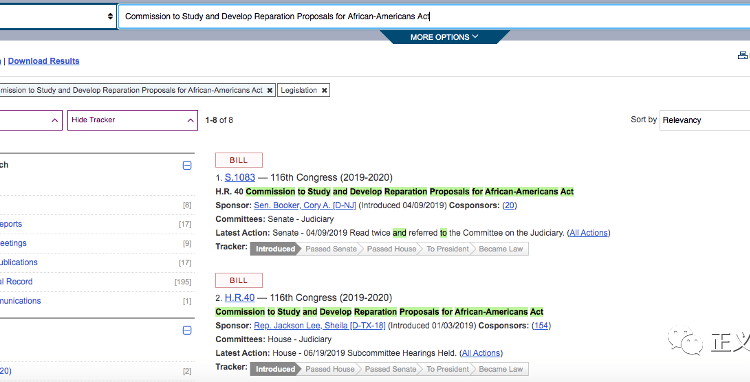The image size is (750, 382).
Task: View the 20 cosponsors of S.1083
Action: tap(509, 205)
